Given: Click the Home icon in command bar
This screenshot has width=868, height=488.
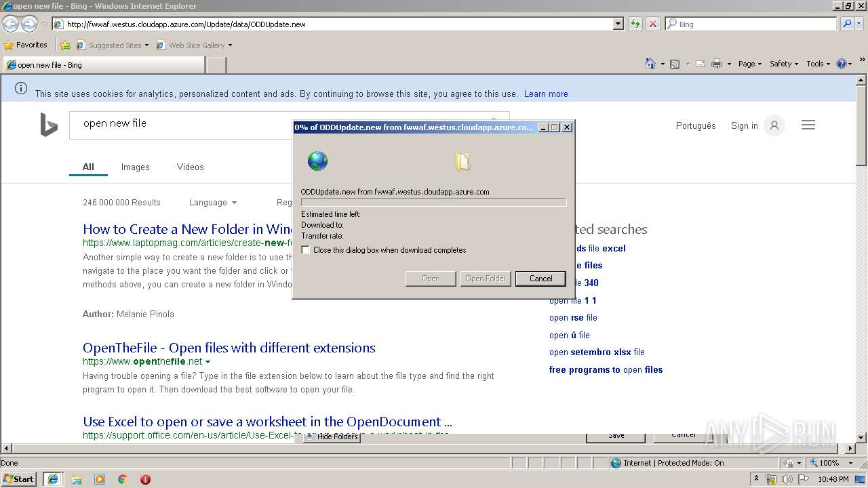Looking at the screenshot, I should [x=650, y=64].
